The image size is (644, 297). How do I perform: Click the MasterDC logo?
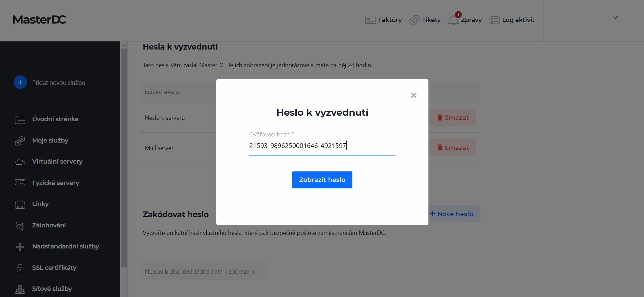coord(39,20)
